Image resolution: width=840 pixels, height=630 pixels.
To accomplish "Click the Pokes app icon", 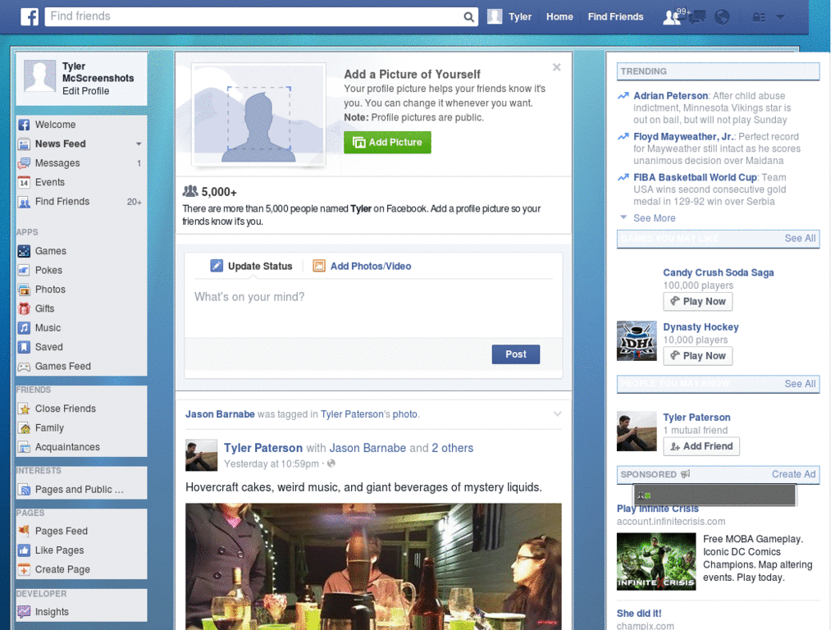I will (24, 270).
